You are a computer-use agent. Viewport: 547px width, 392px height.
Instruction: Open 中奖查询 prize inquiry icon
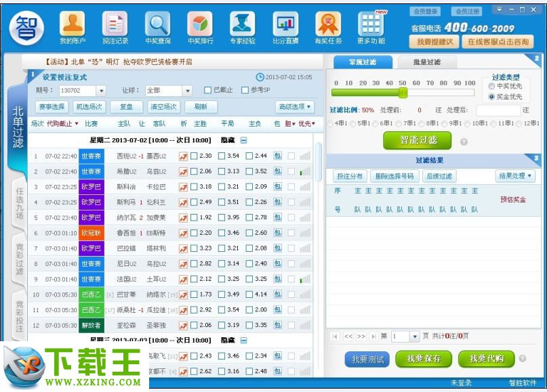[157, 26]
